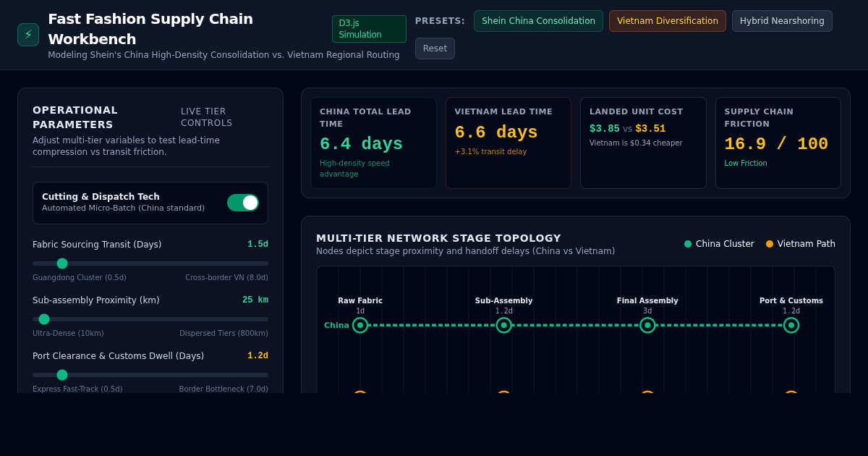
Task: Click the Low Friction status label
Action: click(x=746, y=164)
